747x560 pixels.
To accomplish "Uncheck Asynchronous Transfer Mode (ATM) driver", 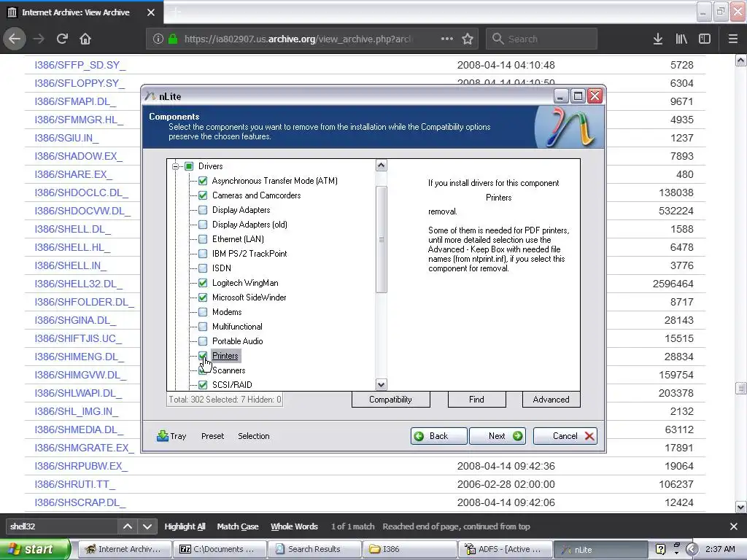I will click(203, 181).
